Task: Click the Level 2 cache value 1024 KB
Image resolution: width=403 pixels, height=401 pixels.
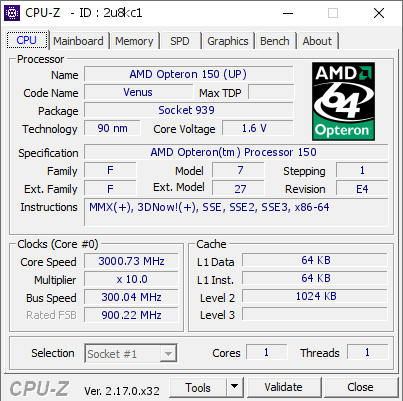Action: 315,296
